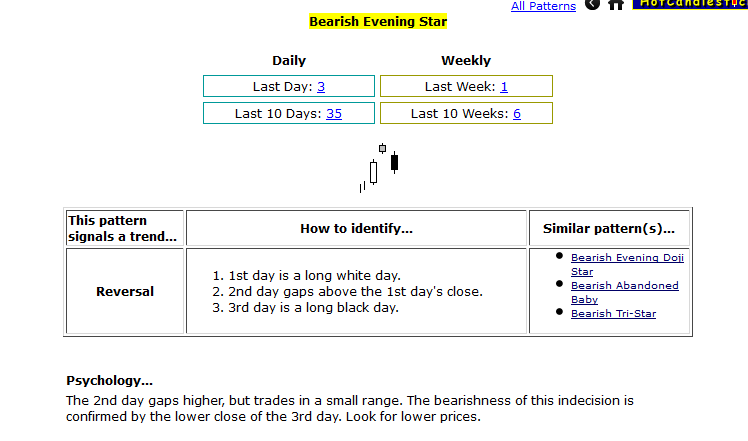Screen dimensions: 748x441
Task: Click the 'How to identify...' header
Action: (356, 229)
